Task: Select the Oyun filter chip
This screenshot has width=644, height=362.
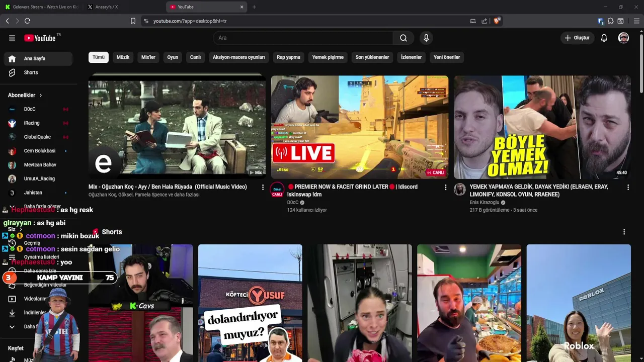Action: 173,57
